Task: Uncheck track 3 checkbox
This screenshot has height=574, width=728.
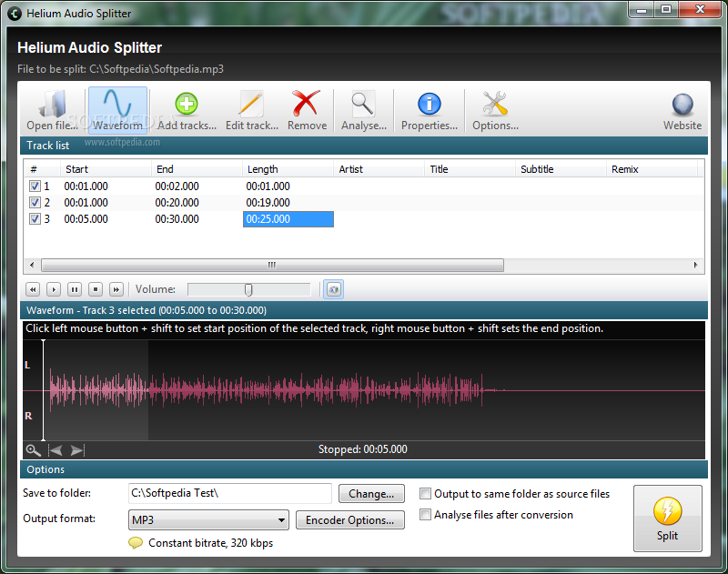Action: [x=35, y=219]
